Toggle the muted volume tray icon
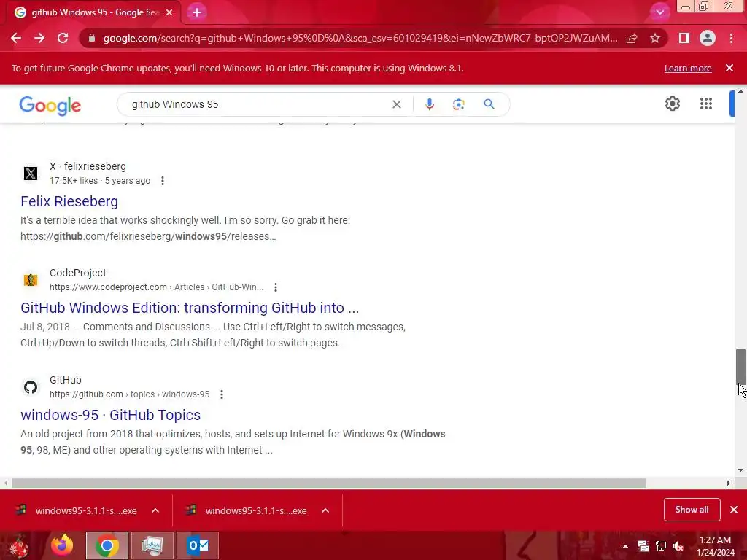Screen dimensions: 747x560 tap(678, 546)
